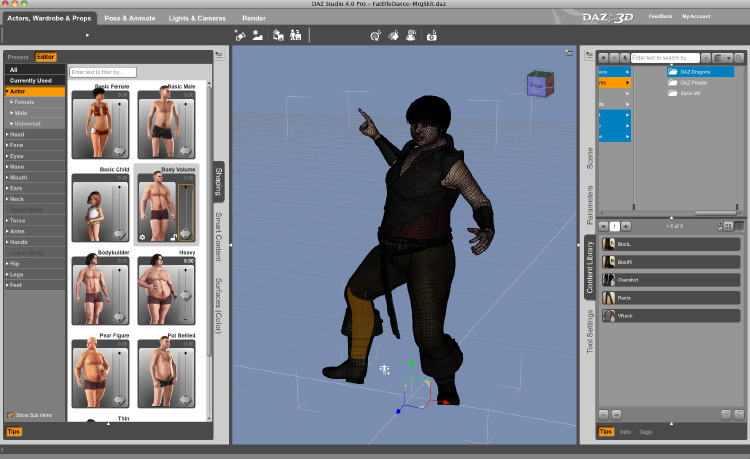The width and height of the screenshot is (750, 459).
Task: Click the two figures toolbar icon
Action: point(296,35)
